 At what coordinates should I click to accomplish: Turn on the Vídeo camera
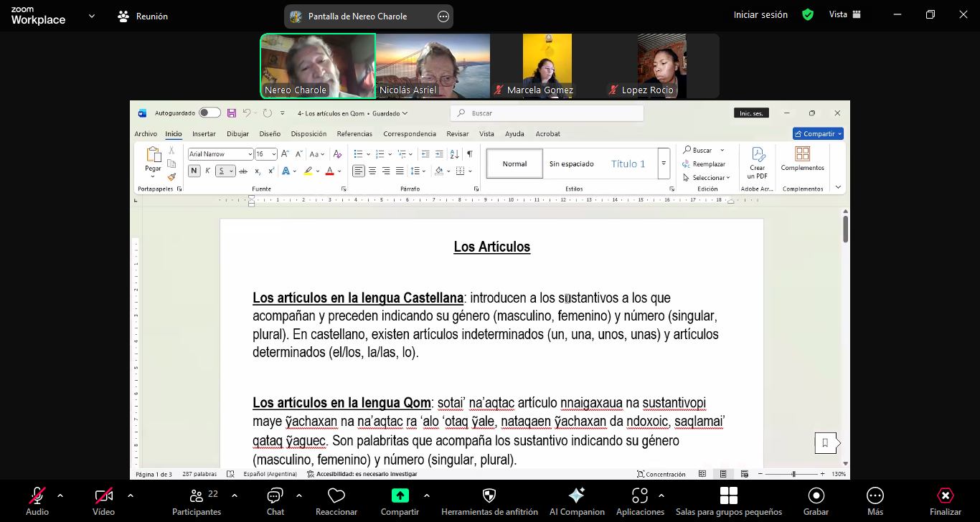pyautogui.click(x=103, y=496)
